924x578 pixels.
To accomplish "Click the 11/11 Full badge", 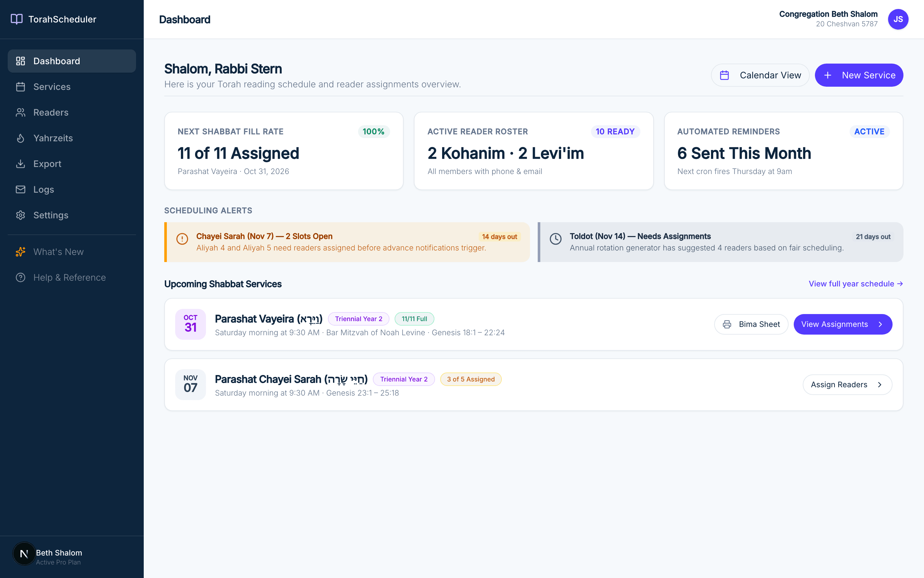I will [414, 319].
